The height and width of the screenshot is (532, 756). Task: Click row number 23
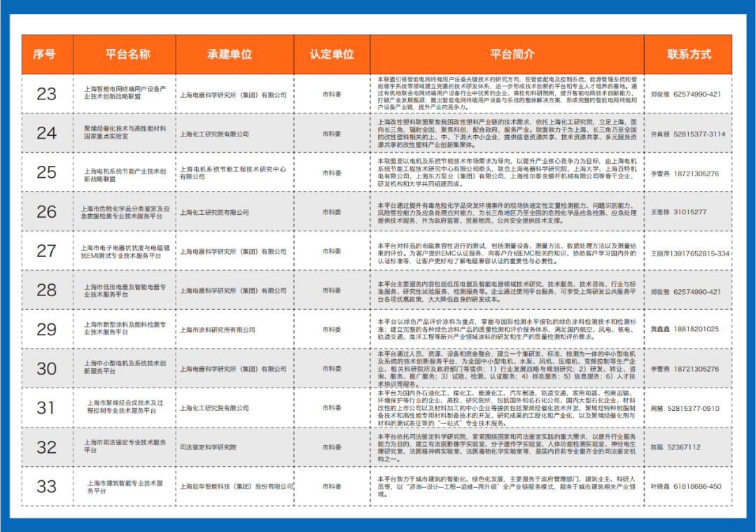pos(46,94)
